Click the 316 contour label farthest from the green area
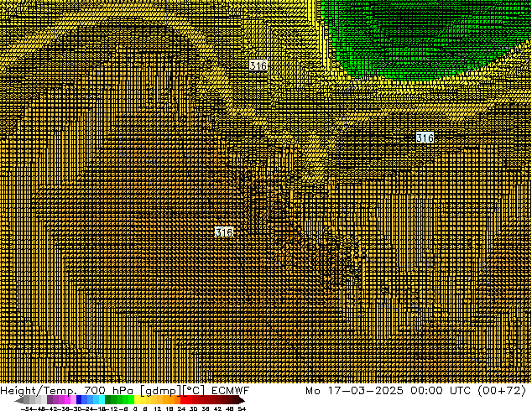Image resolution: width=532 pixels, height=411 pixels. point(224,232)
